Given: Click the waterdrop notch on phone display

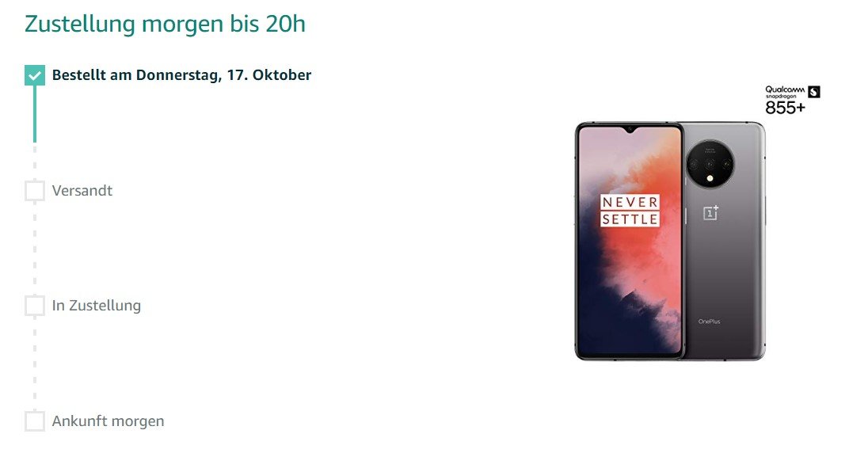Looking at the screenshot, I should (x=630, y=130).
